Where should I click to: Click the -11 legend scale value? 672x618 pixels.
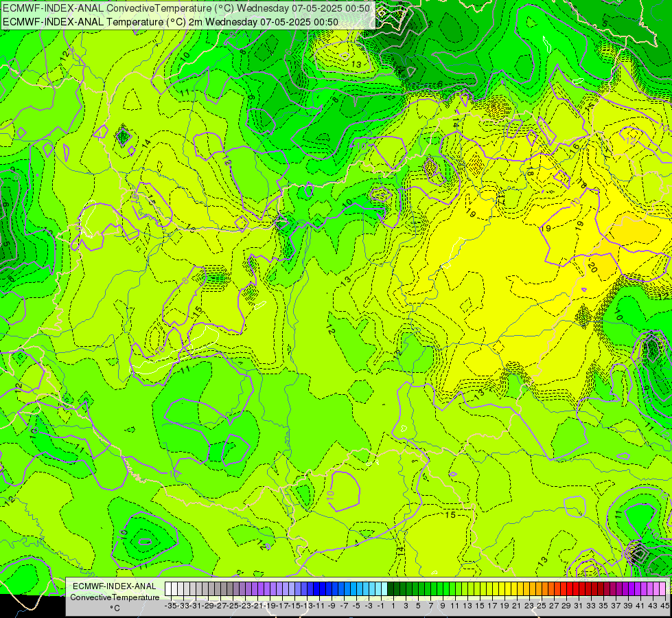[x=320, y=606]
